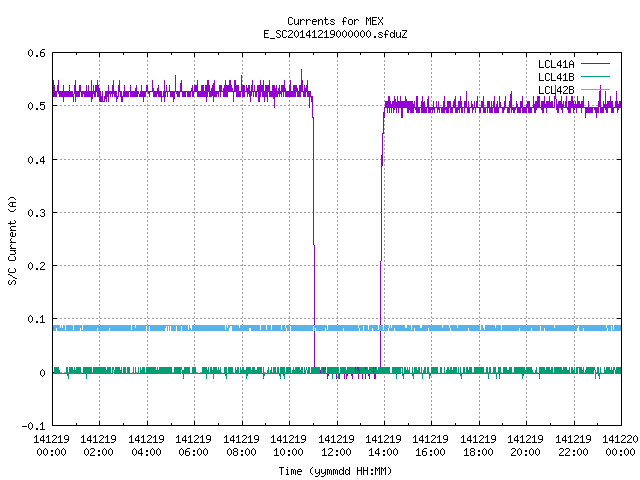Click the '141219 02:00' x-axis tick label
Viewport: 640px width, 480px height.
point(98,445)
